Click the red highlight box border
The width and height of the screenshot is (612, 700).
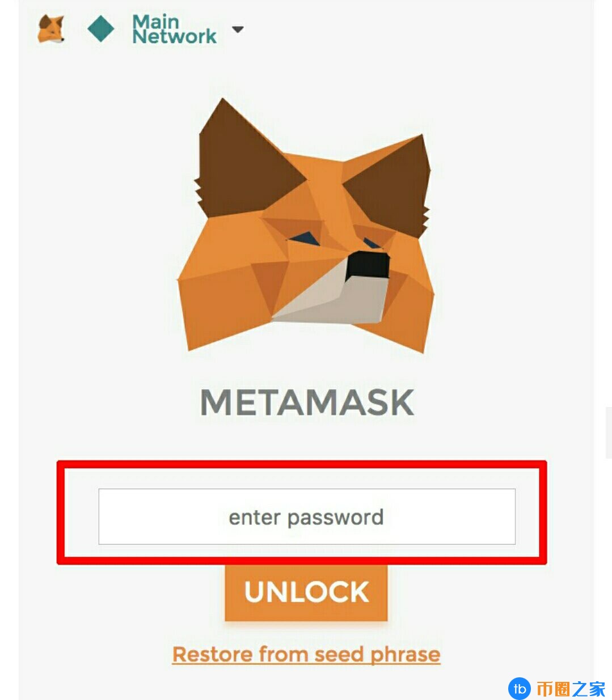coord(302,464)
